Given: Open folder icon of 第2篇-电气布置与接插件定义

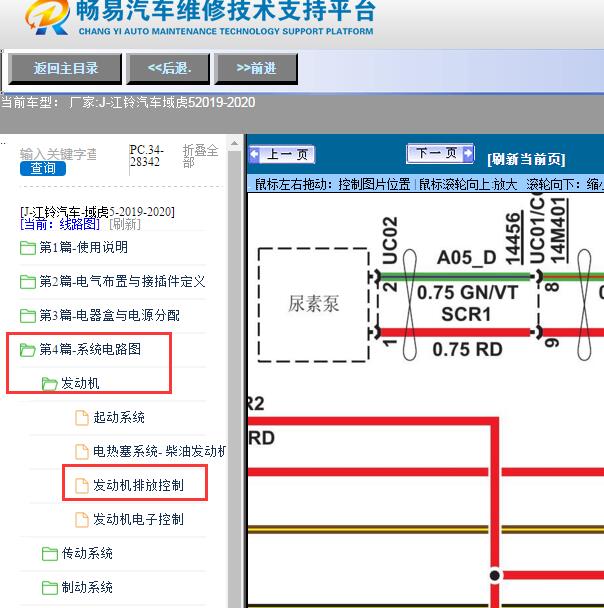Looking at the screenshot, I should [x=28, y=282].
